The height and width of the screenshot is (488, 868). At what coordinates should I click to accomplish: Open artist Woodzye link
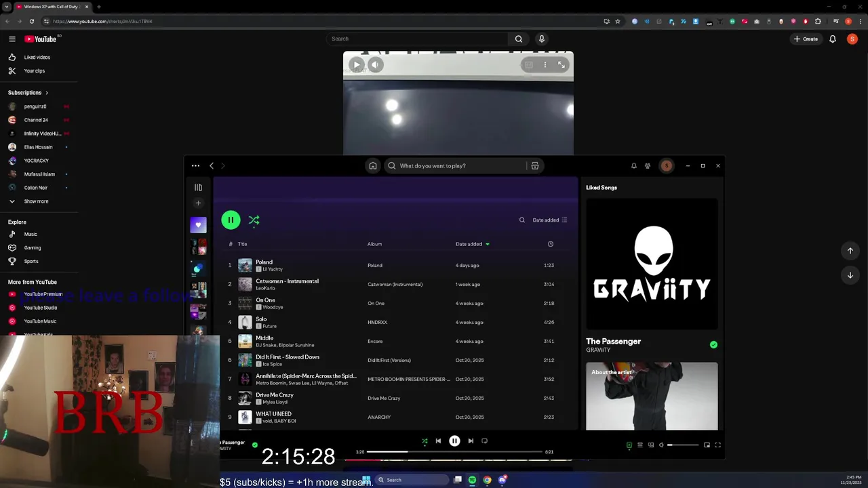tap(273, 307)
